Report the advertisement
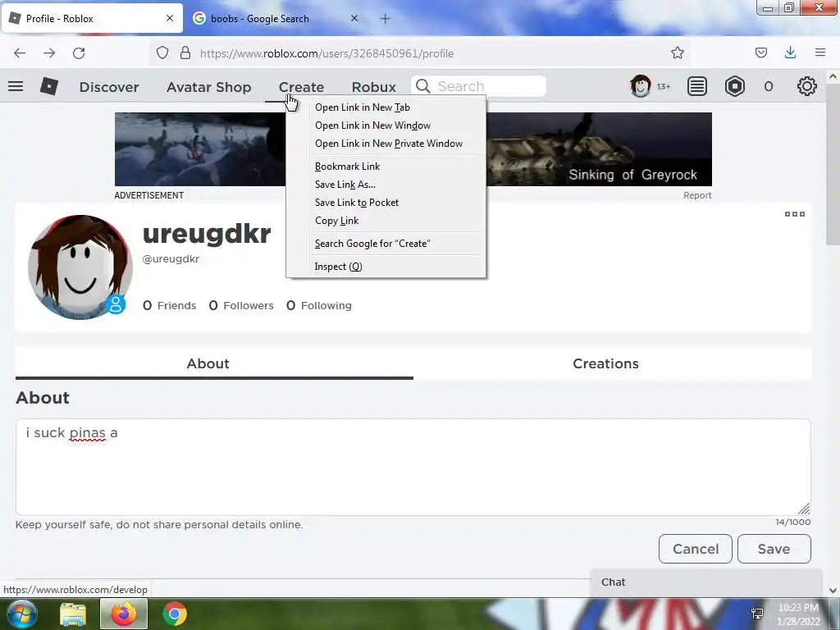The width and height of the screenshot is (840, 630). (697, 195)
